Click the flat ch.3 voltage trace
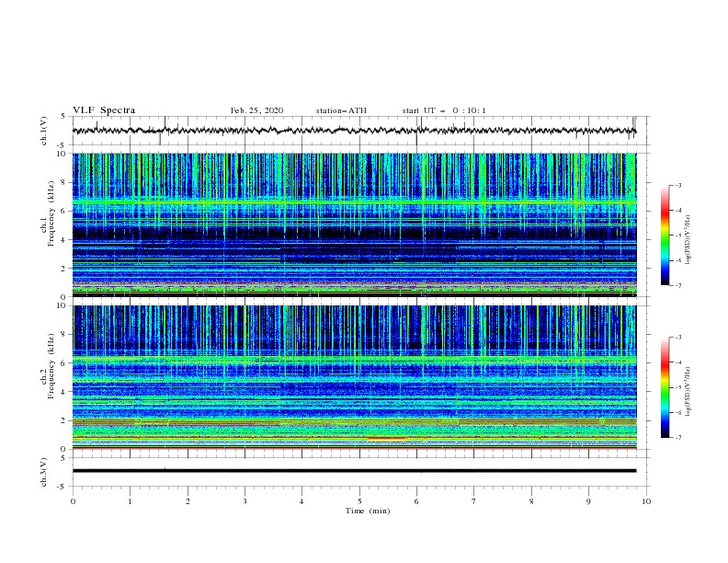 coord(354,471)
